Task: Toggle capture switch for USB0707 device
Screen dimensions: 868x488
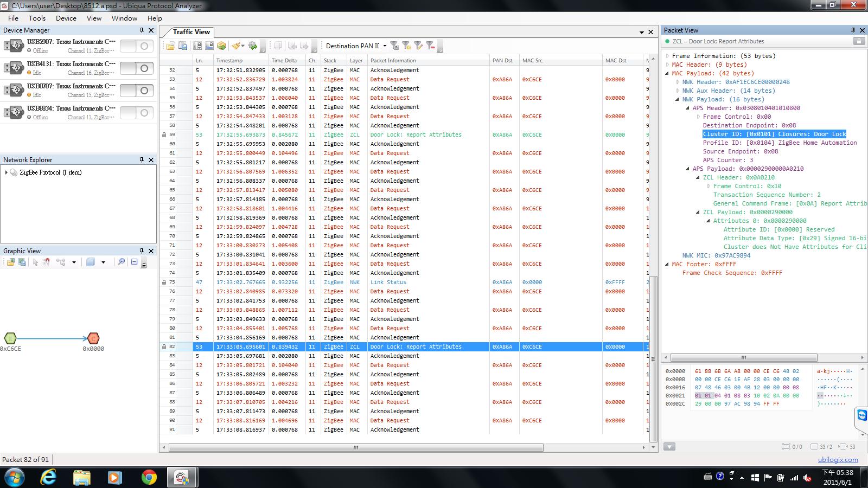Action: pos(136,91)
